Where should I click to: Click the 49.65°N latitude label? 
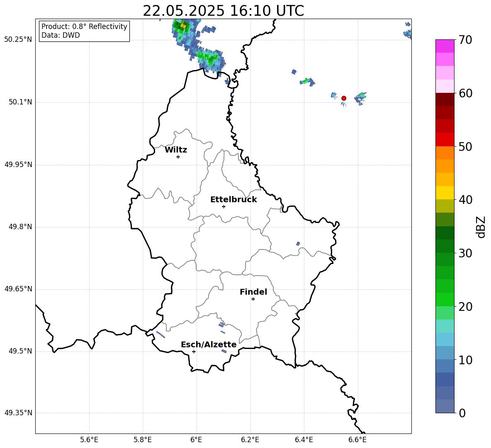click(x=18, y=289)
